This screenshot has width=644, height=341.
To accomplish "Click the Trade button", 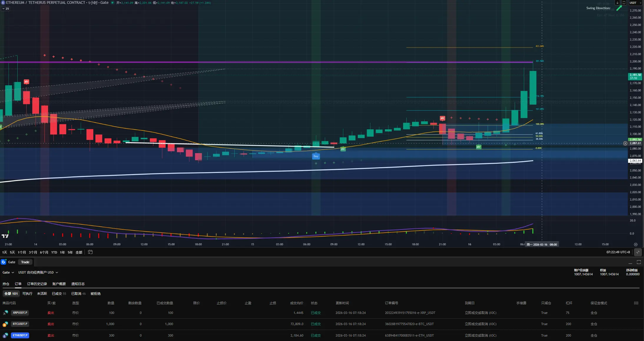I will [x=25, y=262].
